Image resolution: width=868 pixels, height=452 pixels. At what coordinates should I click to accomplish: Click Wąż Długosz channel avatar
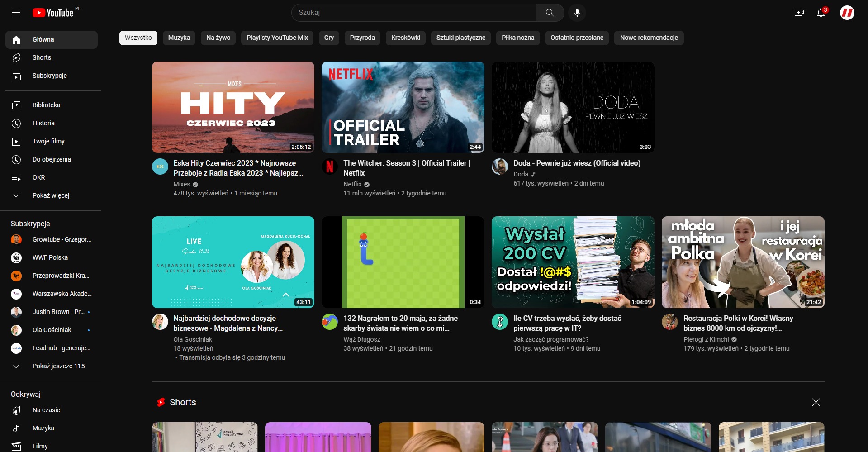click(330, 322)
